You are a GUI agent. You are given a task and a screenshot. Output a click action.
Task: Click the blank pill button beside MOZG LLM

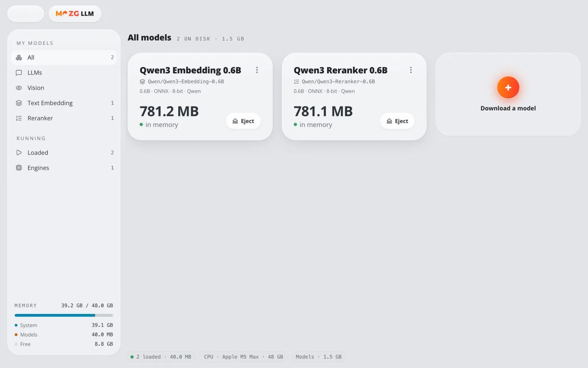(x=26, y=14)
